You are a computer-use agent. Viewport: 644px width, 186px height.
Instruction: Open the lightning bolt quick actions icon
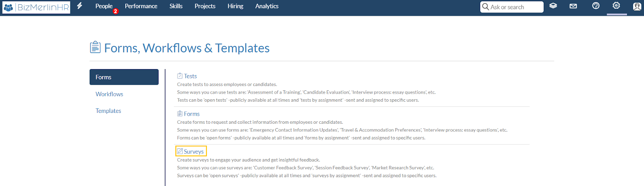click(80, 6)
